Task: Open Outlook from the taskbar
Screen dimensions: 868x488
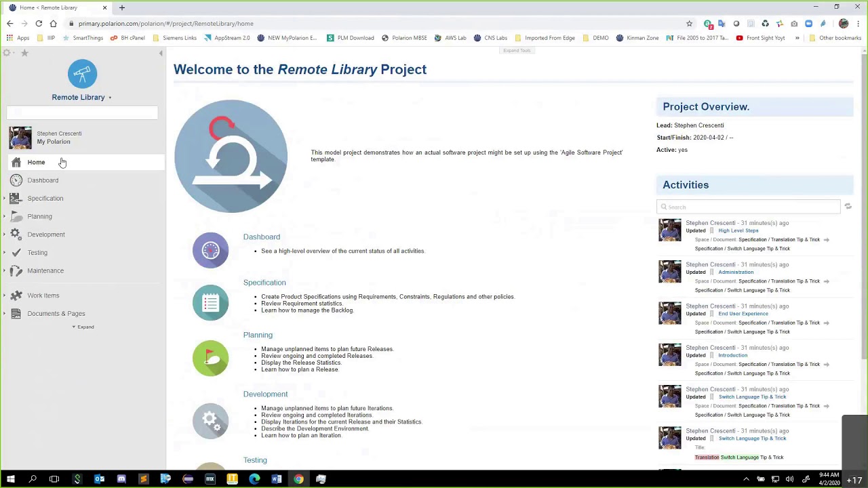Action: click(99, 479)
